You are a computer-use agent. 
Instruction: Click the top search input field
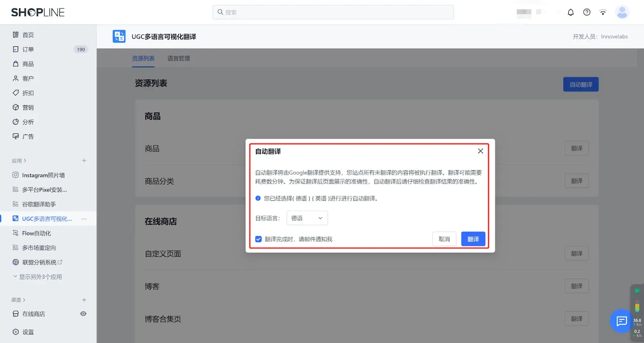(x=333, y=12)
